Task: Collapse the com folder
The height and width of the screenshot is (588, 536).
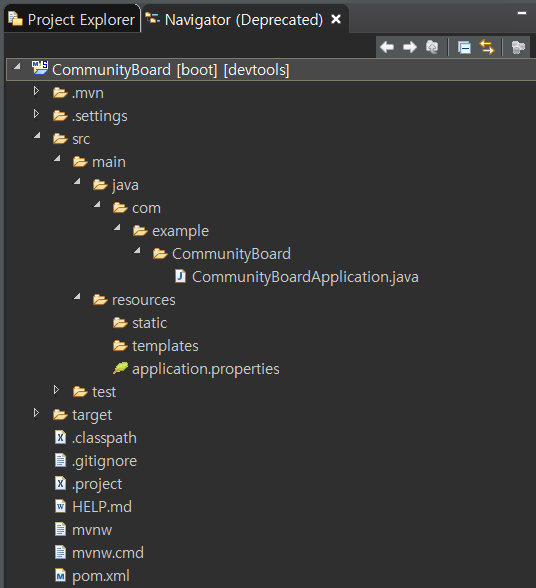Action: coord(97,204)
